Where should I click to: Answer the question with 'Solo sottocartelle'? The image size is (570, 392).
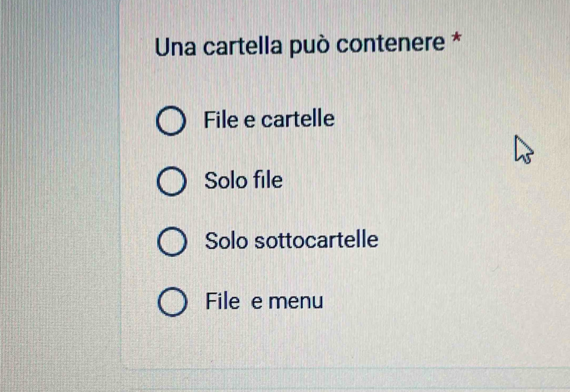click(x=171, y=242)
